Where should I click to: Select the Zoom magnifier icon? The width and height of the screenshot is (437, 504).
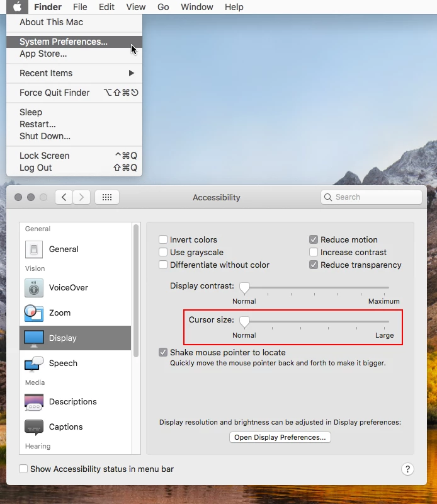point(34,312)
